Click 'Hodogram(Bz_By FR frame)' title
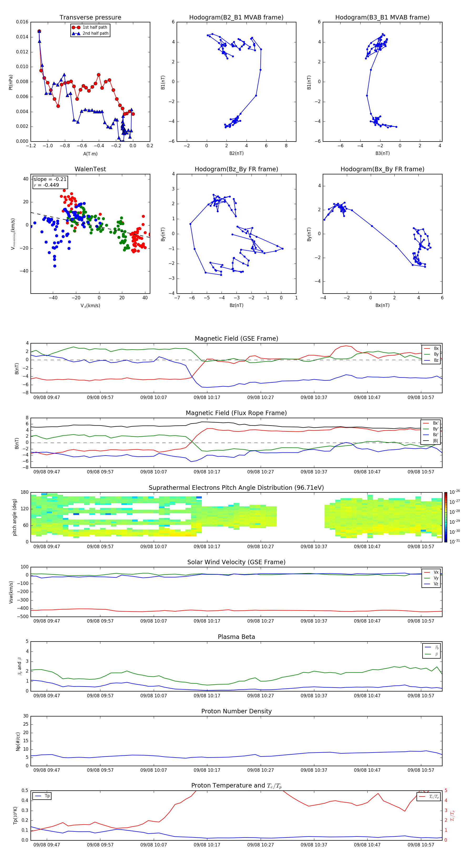This screenshot has height=868, width=473. 236,169
